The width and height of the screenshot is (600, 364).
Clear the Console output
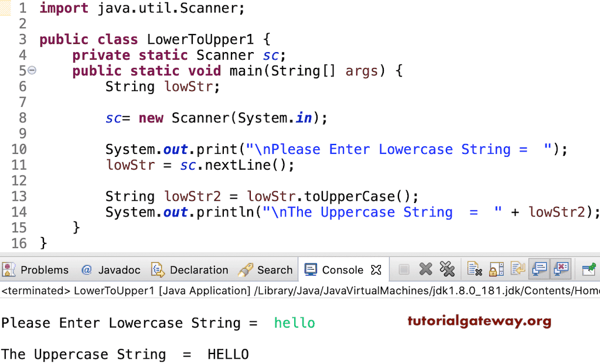473,269
